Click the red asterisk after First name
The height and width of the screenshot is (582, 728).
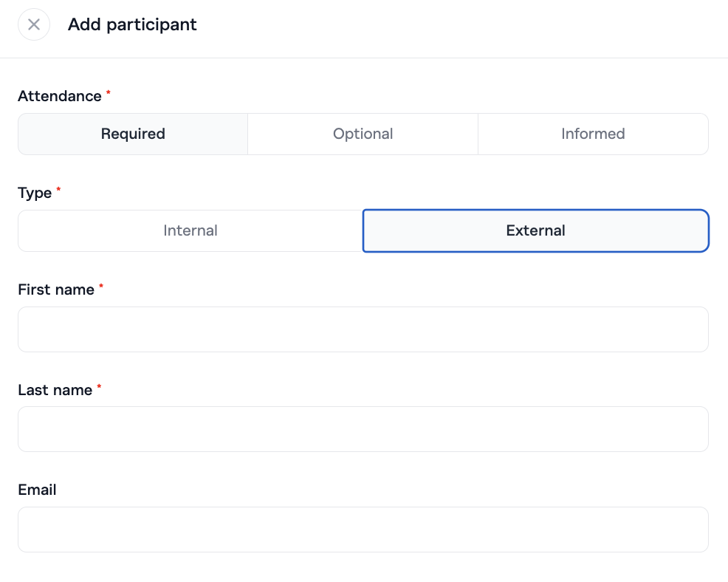click(101, 287)
